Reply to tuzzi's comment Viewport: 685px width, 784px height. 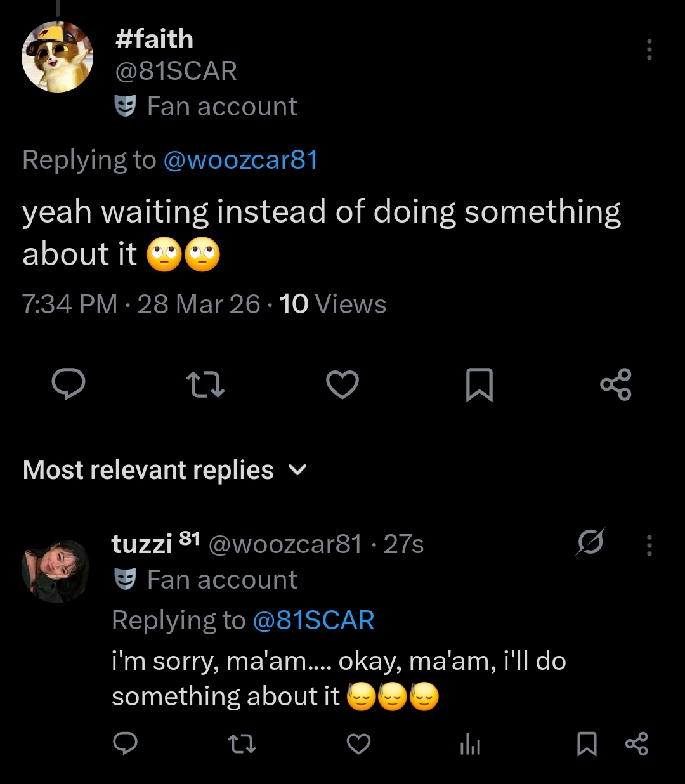coord(126,743)
